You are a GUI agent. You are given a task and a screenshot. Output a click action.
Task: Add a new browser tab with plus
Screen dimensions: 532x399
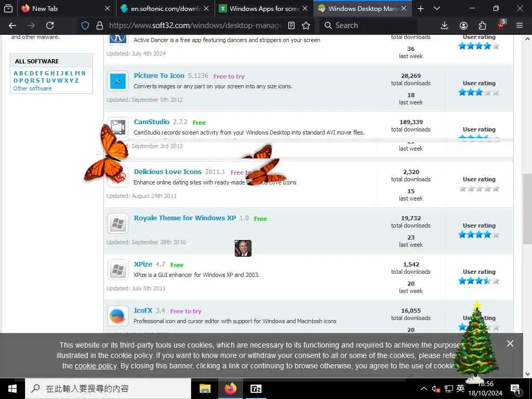tap(420, 8)
